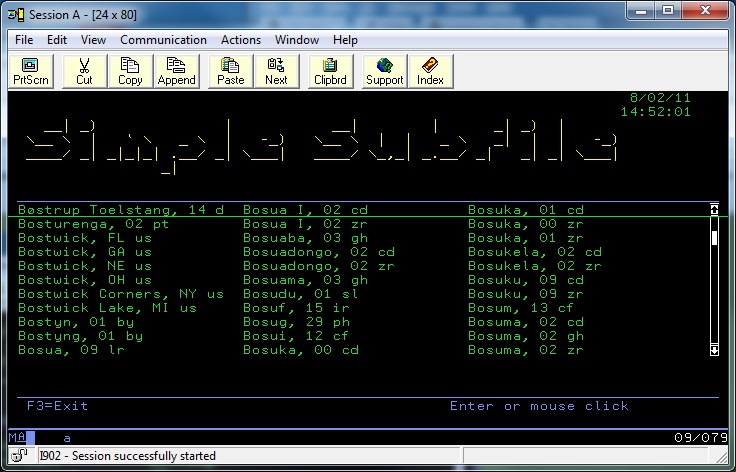
Task: Click the Append toolbar icon
Action: pyautogui.click(x=176, y=71)
